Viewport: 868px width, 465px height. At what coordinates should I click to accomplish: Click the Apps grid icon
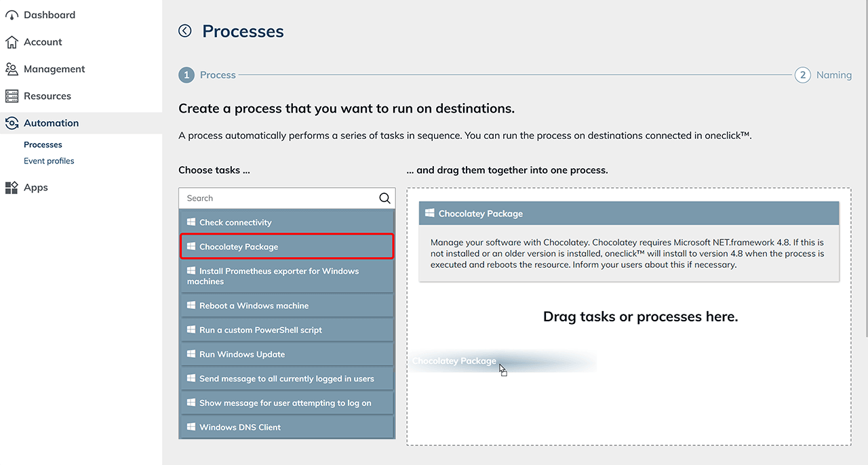click(x=12, y=188)
